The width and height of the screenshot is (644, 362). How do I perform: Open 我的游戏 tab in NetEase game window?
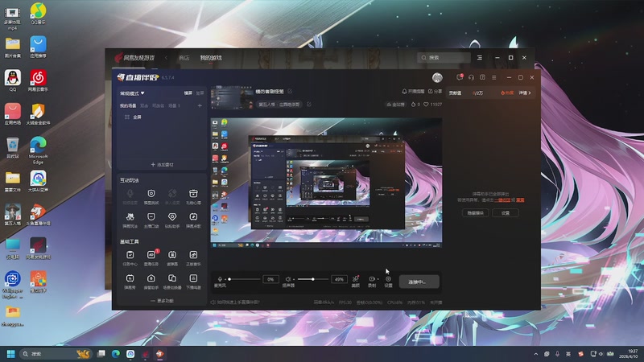coord(211,58)
